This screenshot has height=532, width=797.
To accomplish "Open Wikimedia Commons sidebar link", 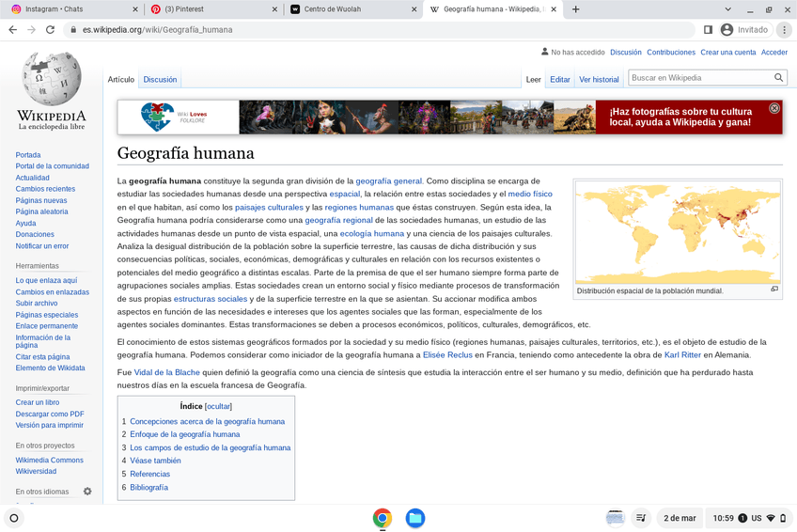I will tap(49, 461).
